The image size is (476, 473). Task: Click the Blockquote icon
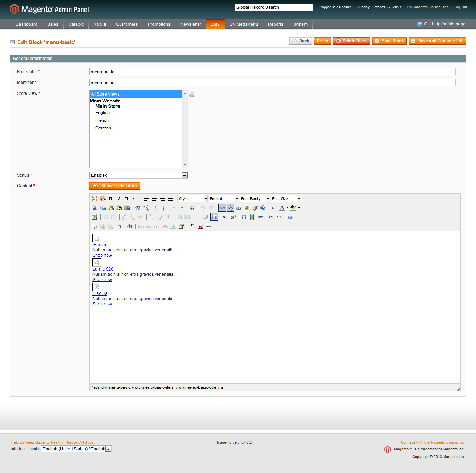click(x=192, y=208)
